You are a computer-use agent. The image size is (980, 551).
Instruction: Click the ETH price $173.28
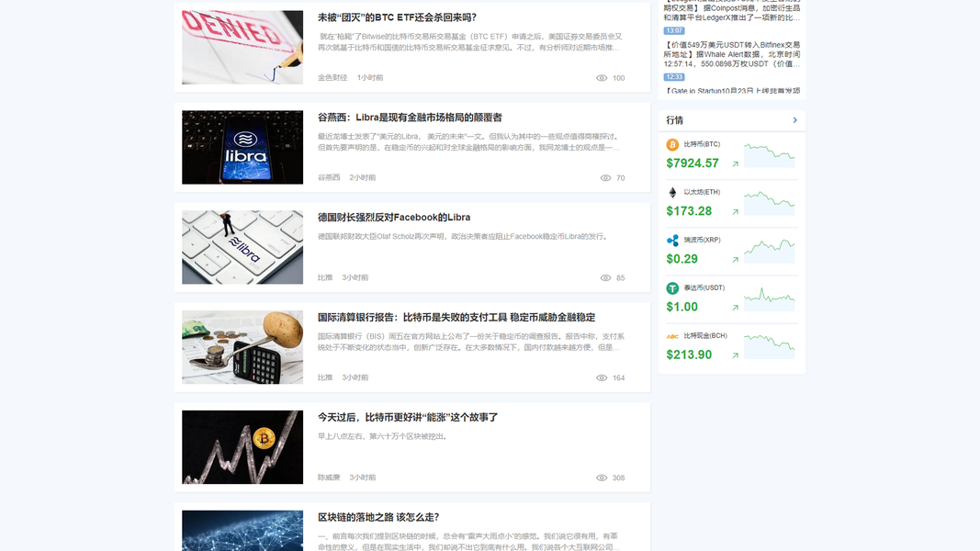[690, 212]
